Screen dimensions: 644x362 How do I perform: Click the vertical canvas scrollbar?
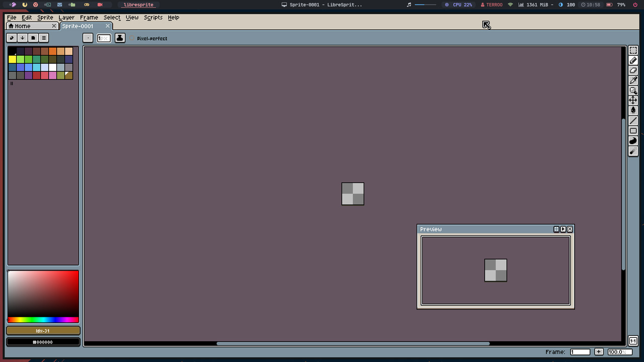(624, 194)
